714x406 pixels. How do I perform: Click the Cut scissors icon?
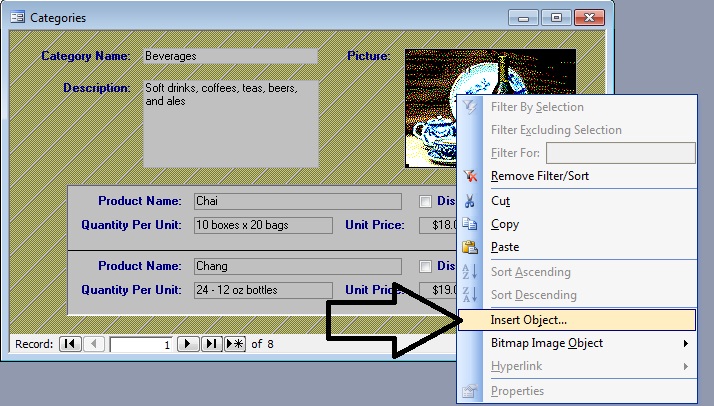[469, 201]
